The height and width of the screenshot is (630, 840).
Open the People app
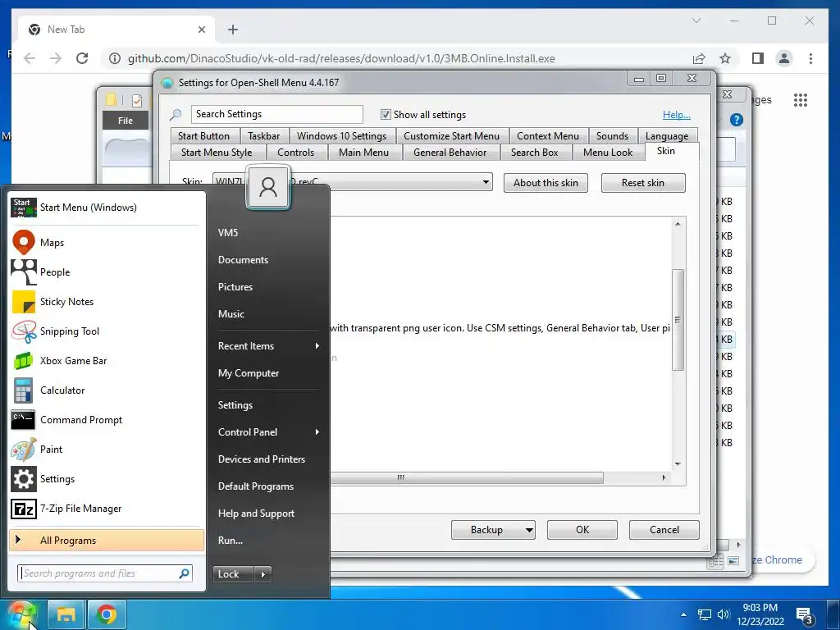pos(107,272)
